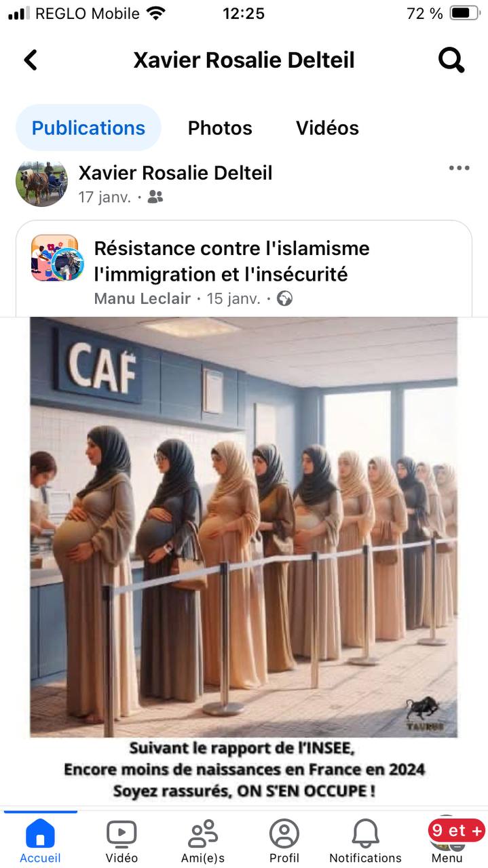Tap Manu Leclair author name

pyautogui.click(x=142, y=298)
